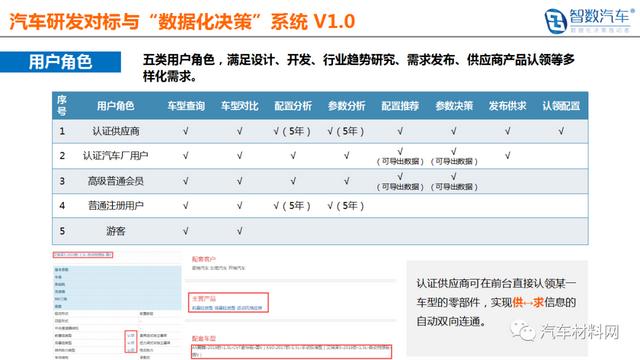
Task: Click row number 2 in table
Action: (62, 156)
